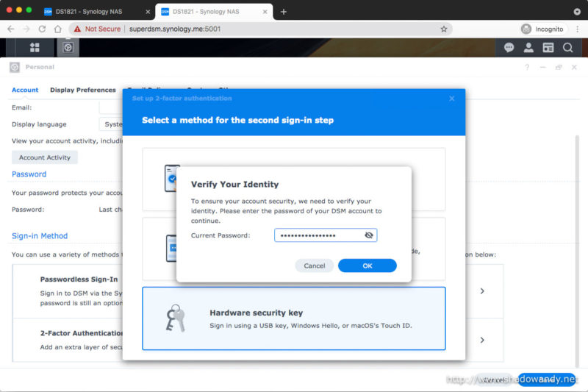Click the Email input field
The height and width of the screenshot is (392, 588).
pos(111,107)
